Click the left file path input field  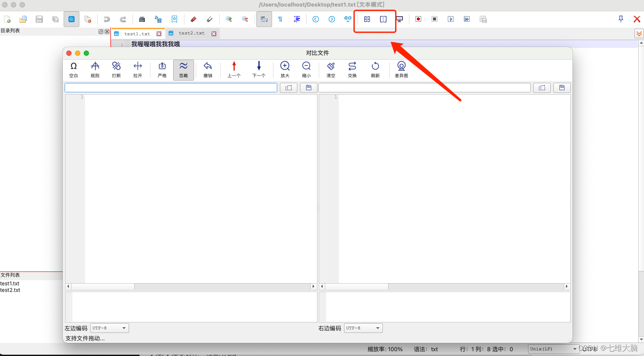pos(171,88)
